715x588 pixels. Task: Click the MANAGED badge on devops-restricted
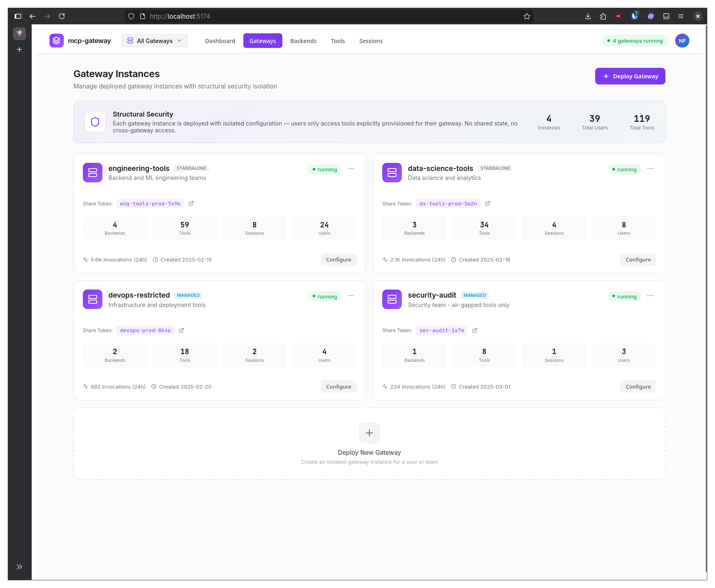click(188, 295)
